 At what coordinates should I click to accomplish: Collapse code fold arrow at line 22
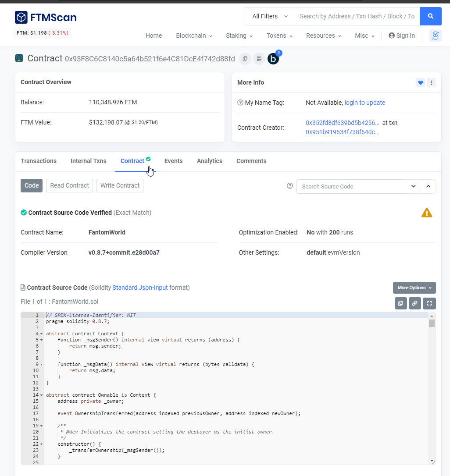coord(42,444)
